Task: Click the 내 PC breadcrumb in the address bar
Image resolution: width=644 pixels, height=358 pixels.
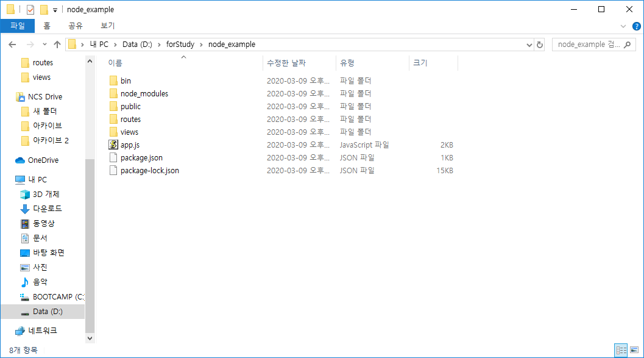Action: (x=99, y=45)
